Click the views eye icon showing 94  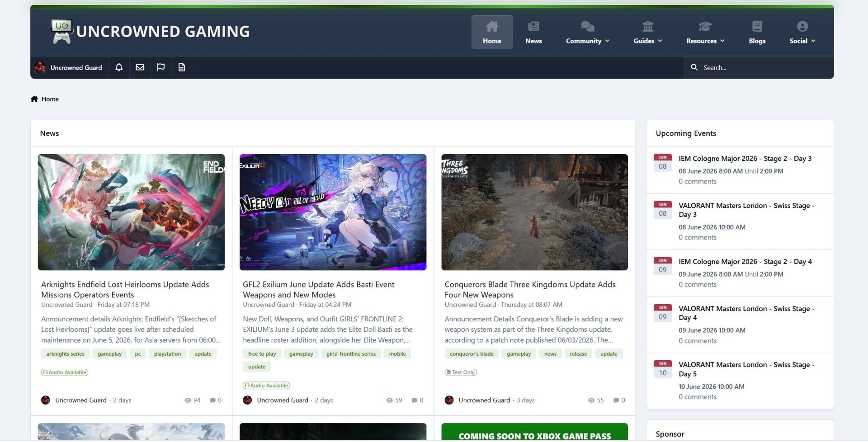(188, 400)
